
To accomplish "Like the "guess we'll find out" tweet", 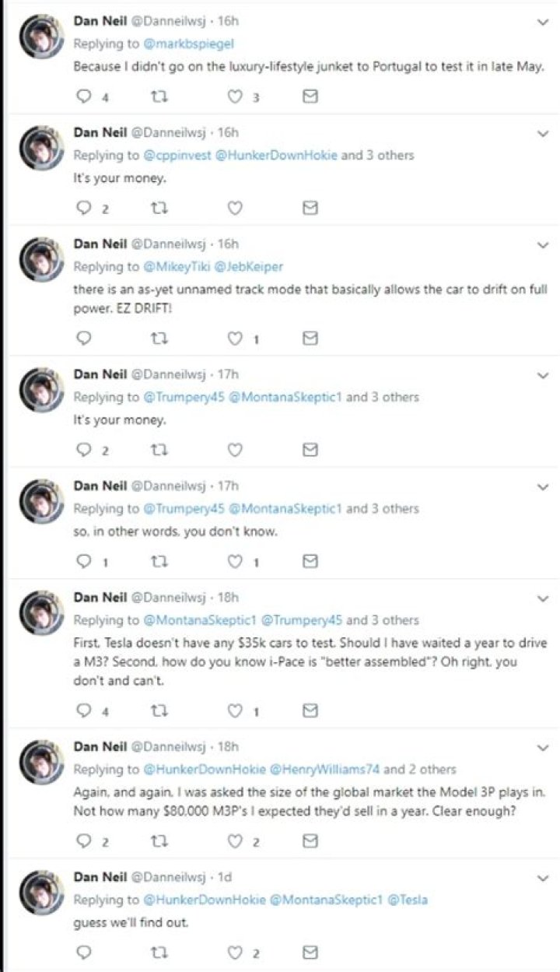I will [235, 952].
